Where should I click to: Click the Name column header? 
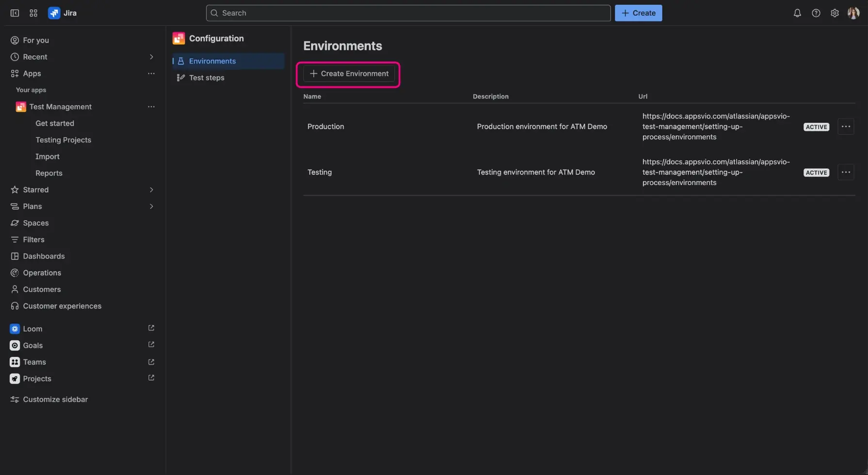[x=312, y=96]
